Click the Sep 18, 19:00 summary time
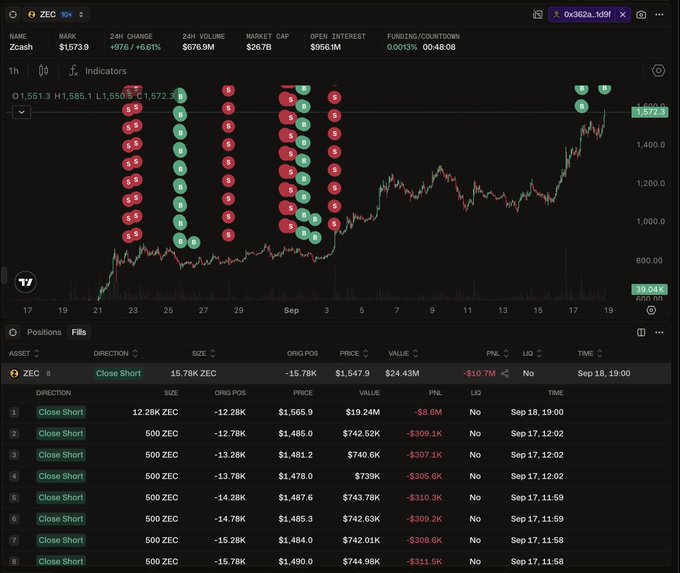This screenshot has height=573, width=680. [604, 373]
